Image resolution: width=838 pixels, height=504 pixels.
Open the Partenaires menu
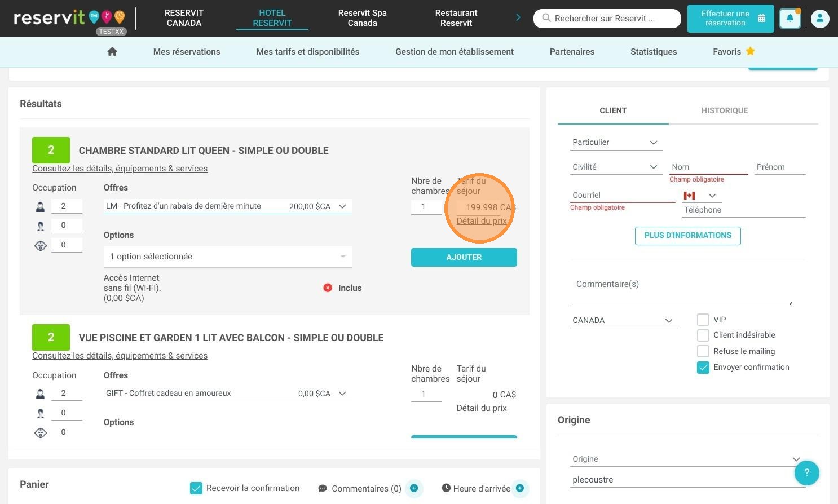pos(572,52)
